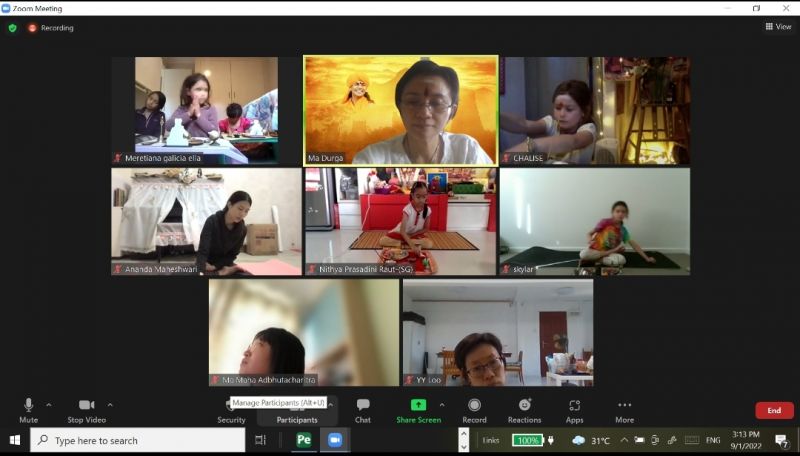End the meeting
The image size is (800, 456).
(x=774, y=410)
